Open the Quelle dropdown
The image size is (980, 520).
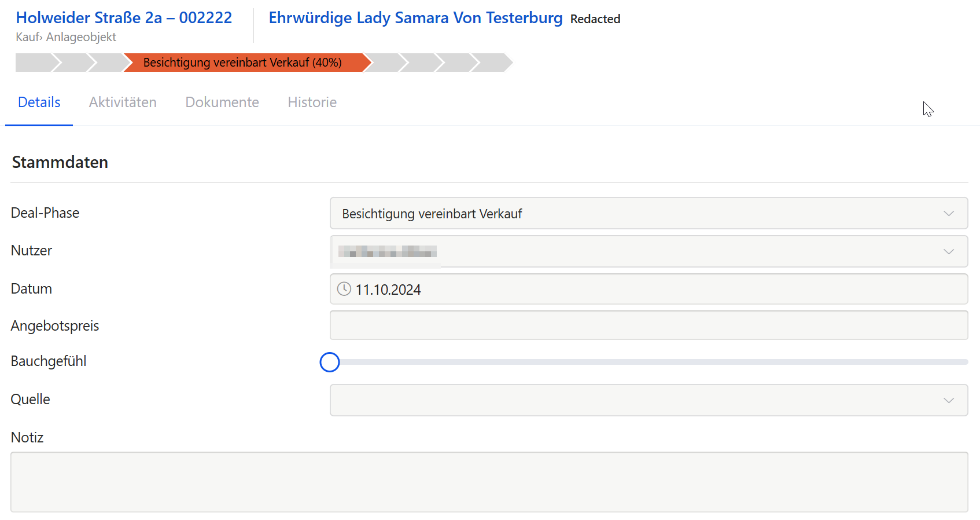pyautogui.click(x=948, y=400)
